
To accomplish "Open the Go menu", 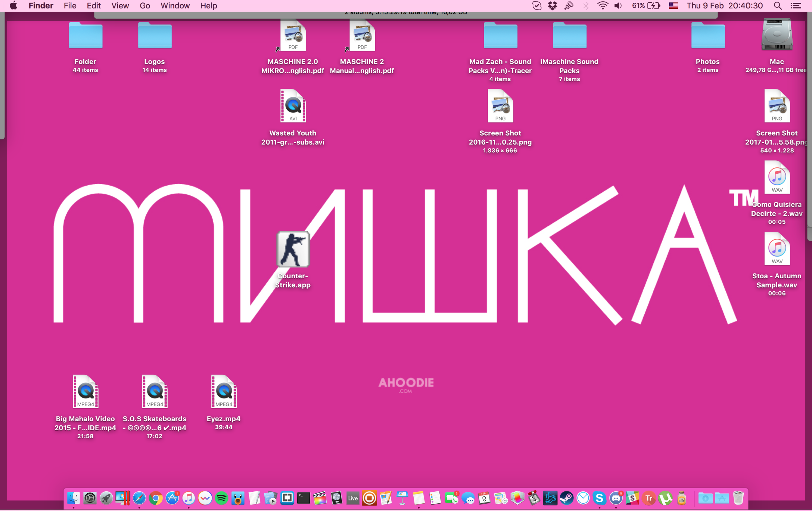I will pyautogui.click(x=145, y=6).
